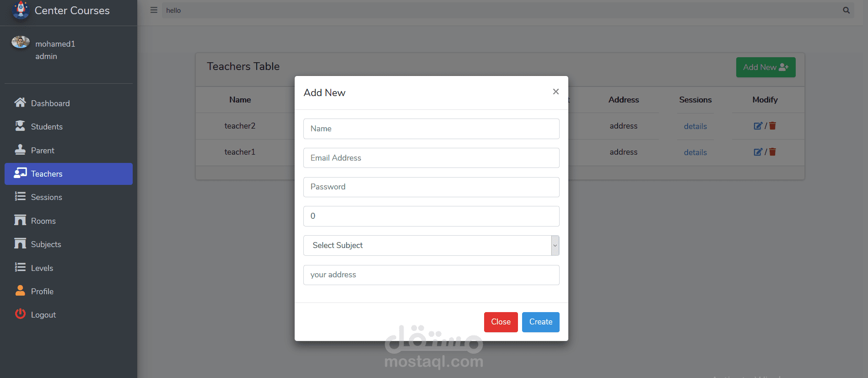Click the search magnifier icon
Screen dimensions: 868x378
tap(846, 10)
